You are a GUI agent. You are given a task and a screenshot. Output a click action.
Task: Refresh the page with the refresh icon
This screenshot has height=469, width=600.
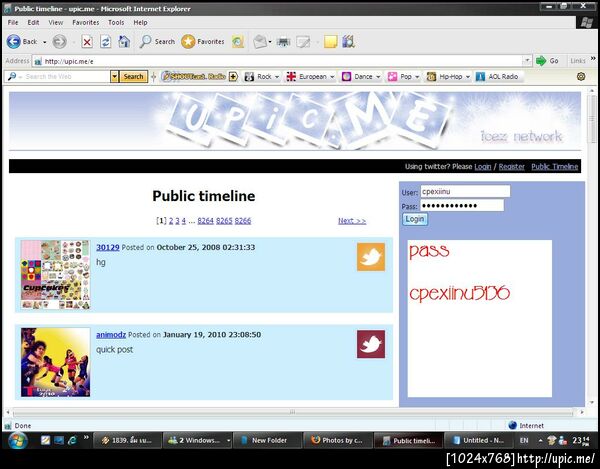point(106,41)
